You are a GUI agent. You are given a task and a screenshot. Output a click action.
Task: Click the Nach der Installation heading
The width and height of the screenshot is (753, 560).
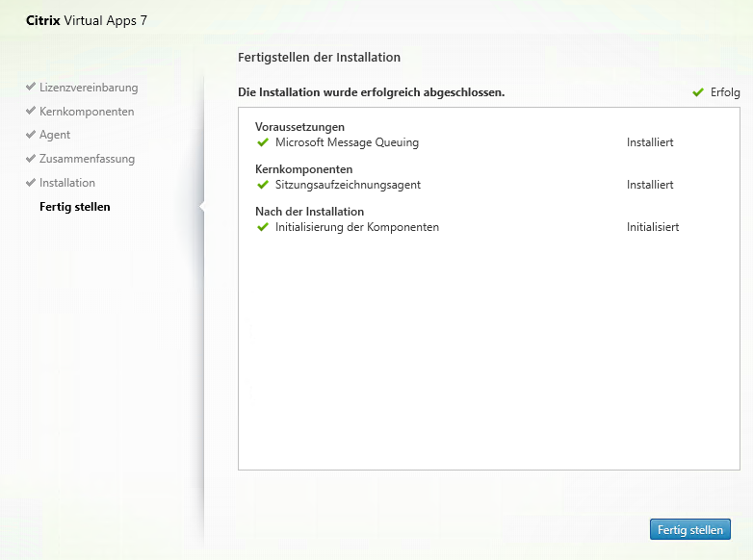309,212
